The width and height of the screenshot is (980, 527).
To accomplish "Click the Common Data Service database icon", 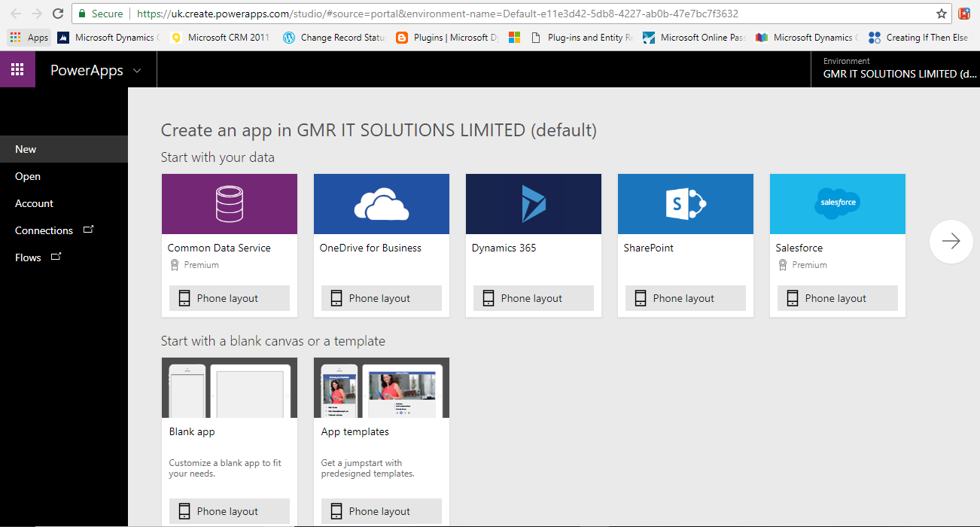I will point(230,204).
